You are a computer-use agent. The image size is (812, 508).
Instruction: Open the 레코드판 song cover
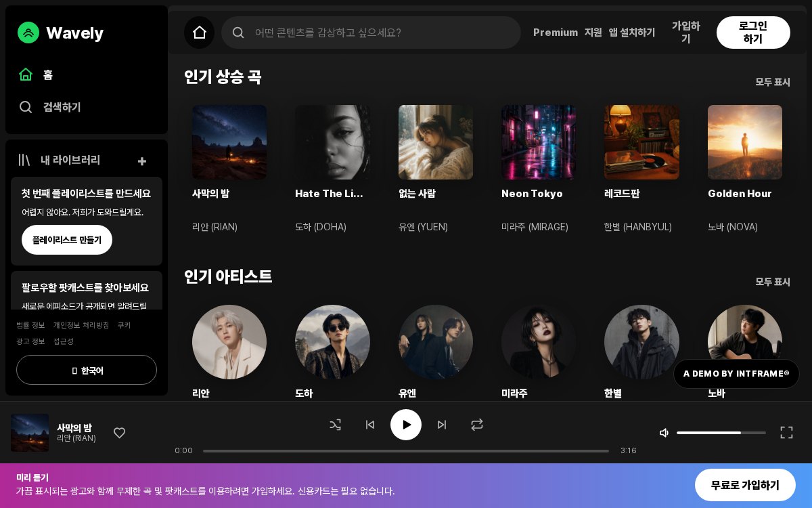pos(641,142)
